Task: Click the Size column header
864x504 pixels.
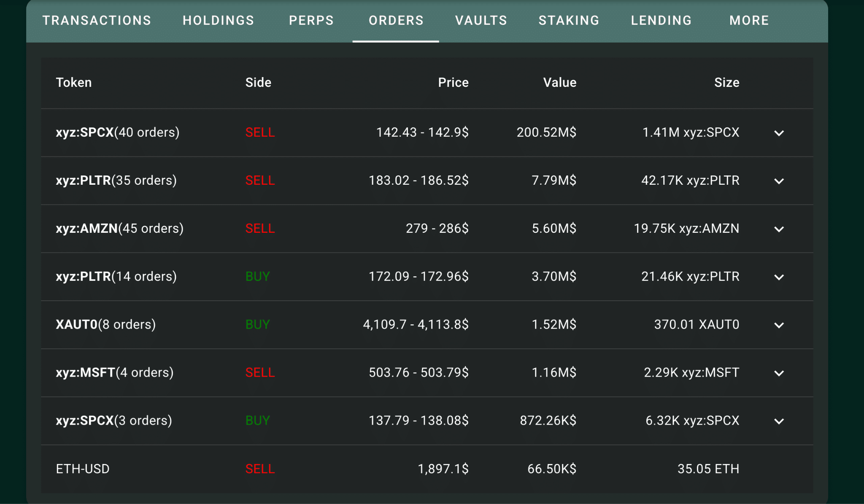Action: coord(726,82)
